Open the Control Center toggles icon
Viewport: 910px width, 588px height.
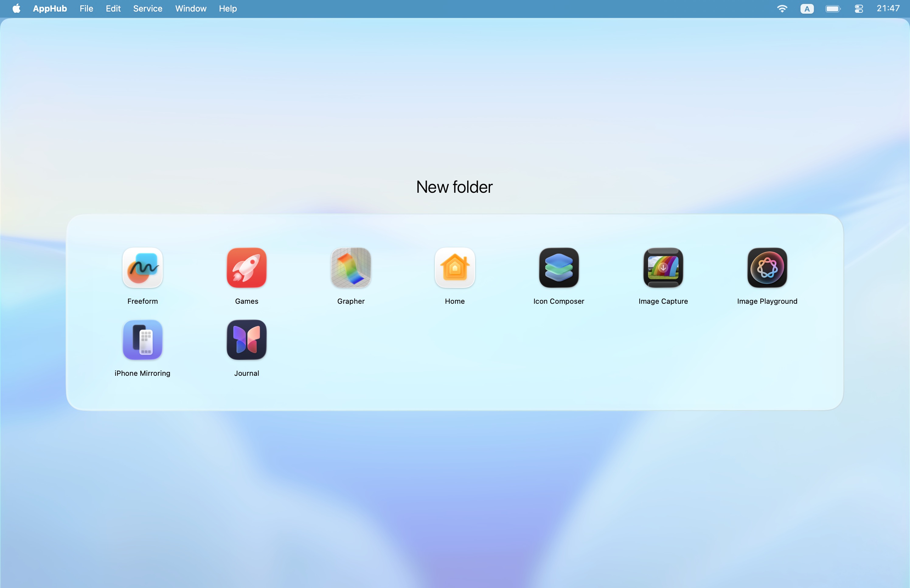click(x=858, y=9)
